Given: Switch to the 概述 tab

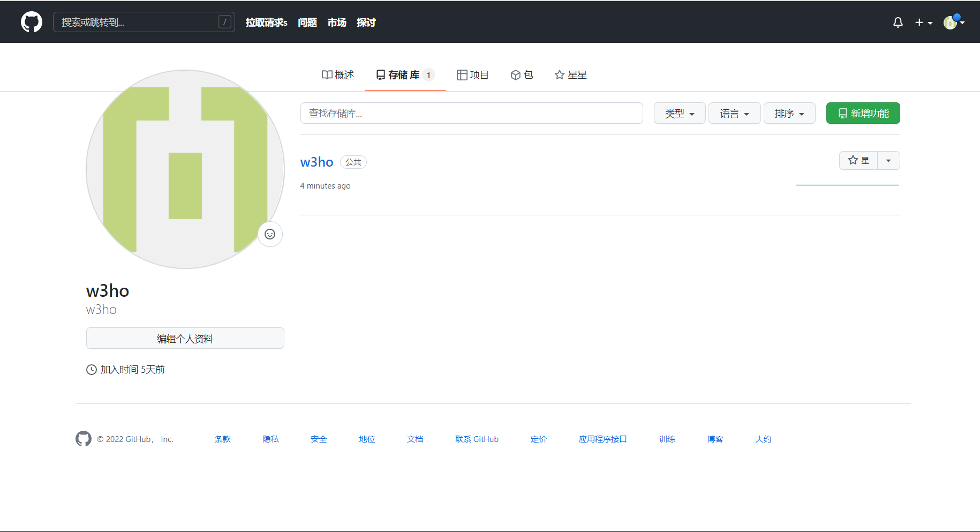Looking at the screenshot, I should 338,75.
